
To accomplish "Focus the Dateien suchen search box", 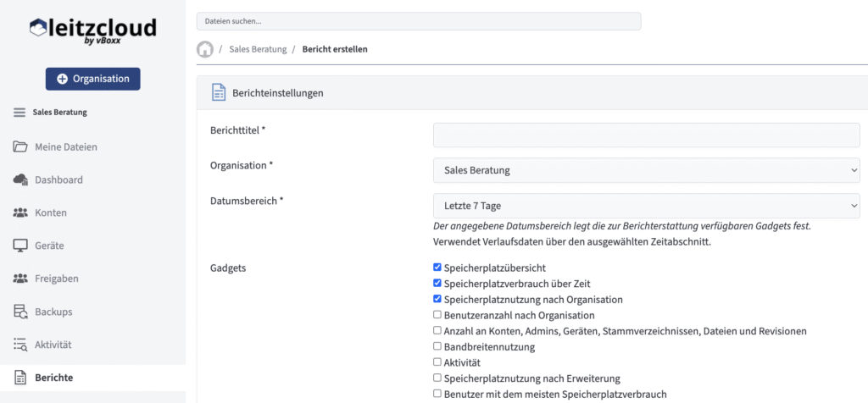I will coord(418,21).
